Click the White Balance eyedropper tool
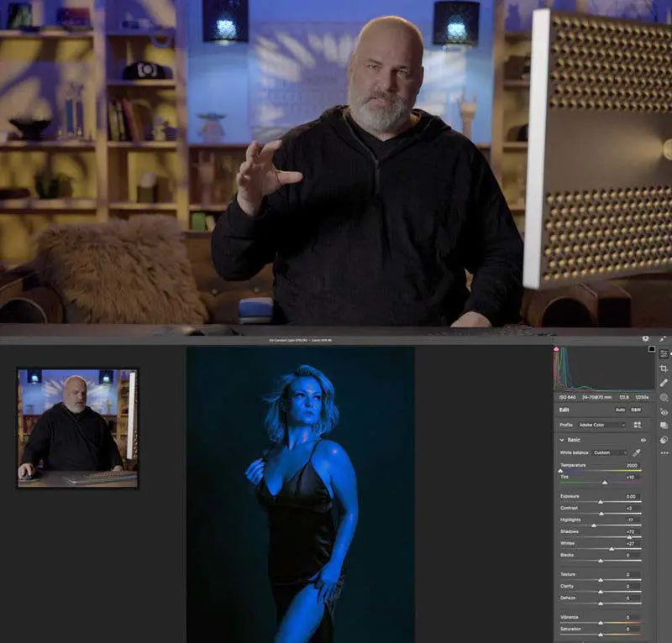Viewport: 672px width, 643px height. pos(636,452)
